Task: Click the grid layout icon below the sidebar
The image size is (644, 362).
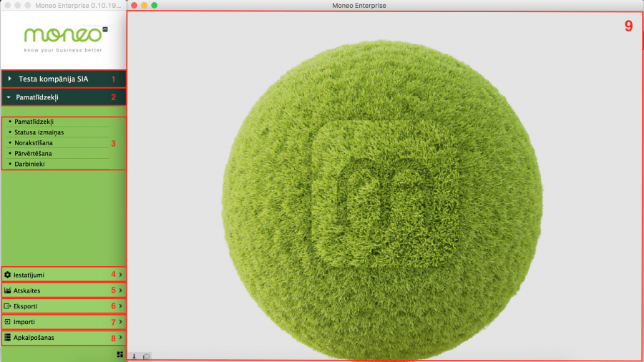Action: 119,354
